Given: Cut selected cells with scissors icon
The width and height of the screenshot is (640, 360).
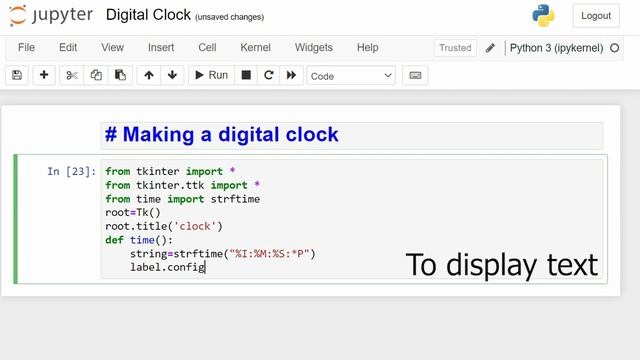Looking at the screenshot, I should [71, 75].
